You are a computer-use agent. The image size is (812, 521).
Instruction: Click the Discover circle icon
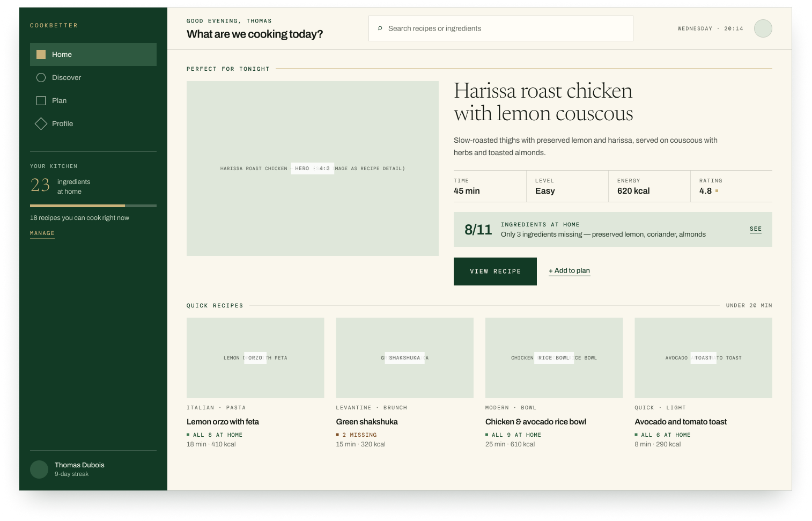pyautogui.click(x=41, y=77)
